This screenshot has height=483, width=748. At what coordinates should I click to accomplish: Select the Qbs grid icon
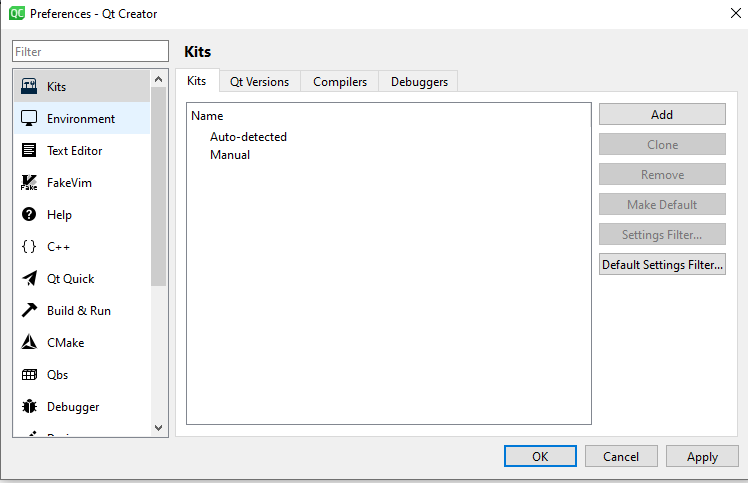tap(29, 375)
